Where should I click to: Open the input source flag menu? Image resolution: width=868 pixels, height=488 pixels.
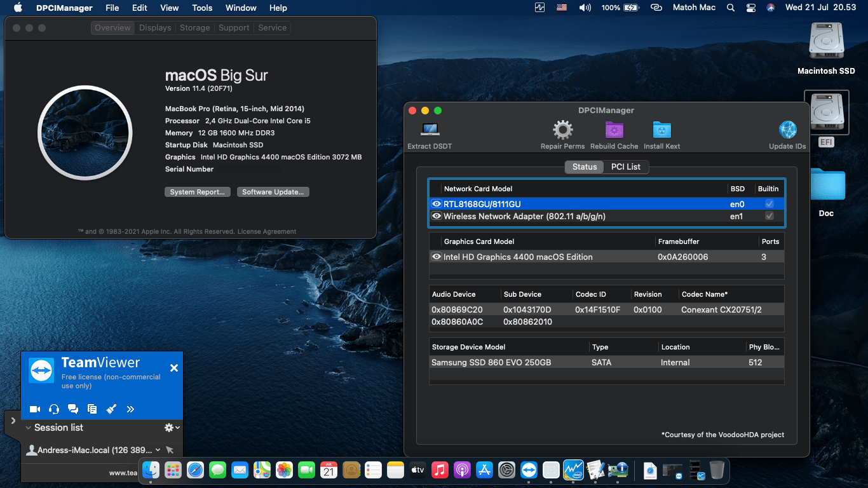pyautogui.click(x=562, y=8)
